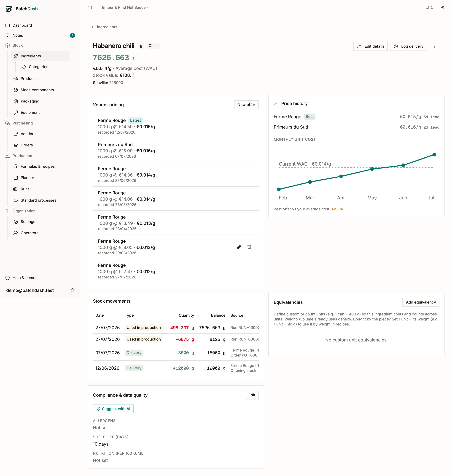Click the Primeurs du Sud price history row
This screenshot has height=476, width=452.
click(356, 127)
